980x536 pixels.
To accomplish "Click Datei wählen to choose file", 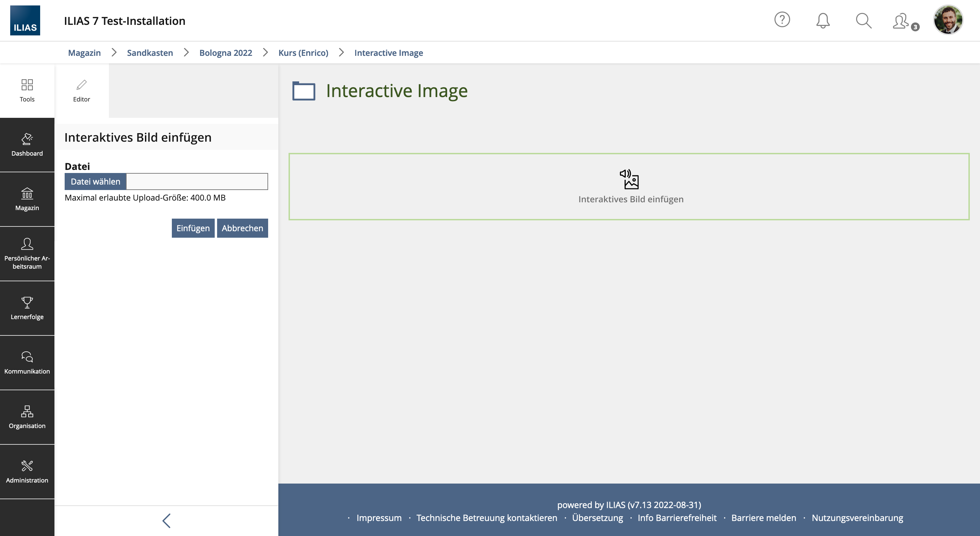I will click(96, 182).
